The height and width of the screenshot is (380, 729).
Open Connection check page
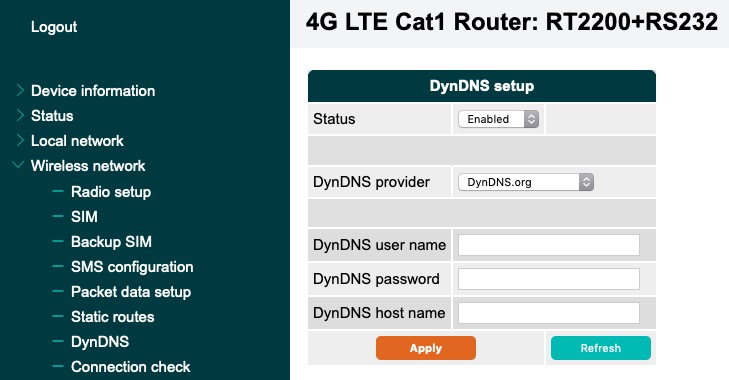tap(131, 367)
